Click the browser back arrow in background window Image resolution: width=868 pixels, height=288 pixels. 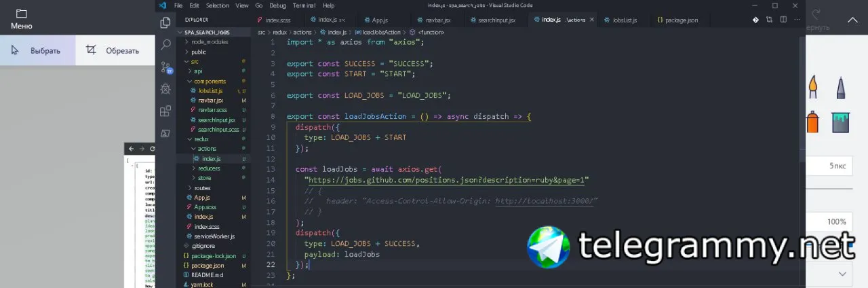pyautogui.click(x=131, y=149)
